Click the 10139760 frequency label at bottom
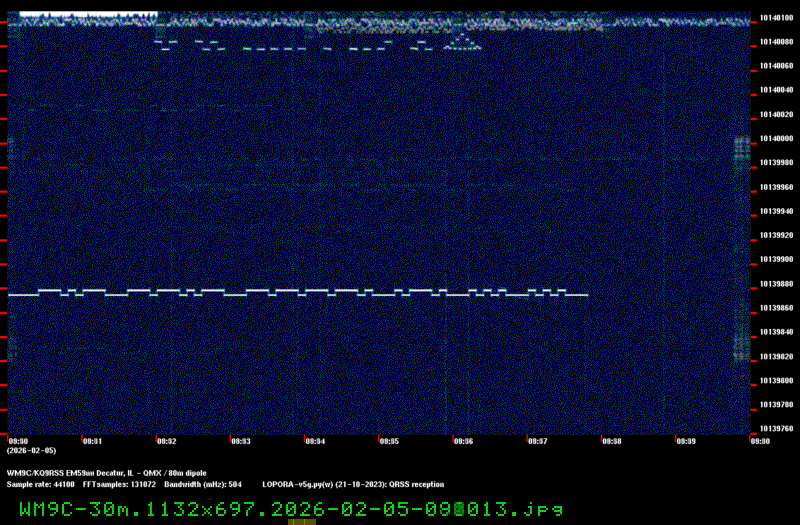The width and height of the screenshot is (800, 525). click(776, 429)
